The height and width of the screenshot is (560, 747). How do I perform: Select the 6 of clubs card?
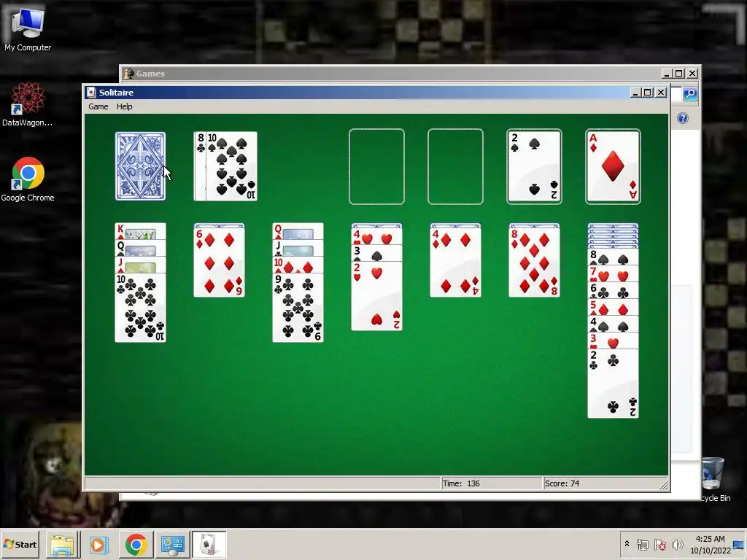(613, 290)
